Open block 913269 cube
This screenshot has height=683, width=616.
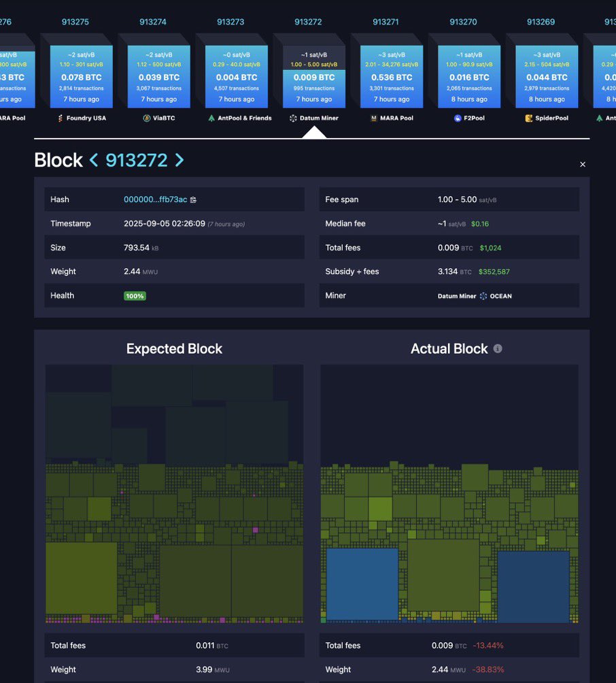coord(547,76)
